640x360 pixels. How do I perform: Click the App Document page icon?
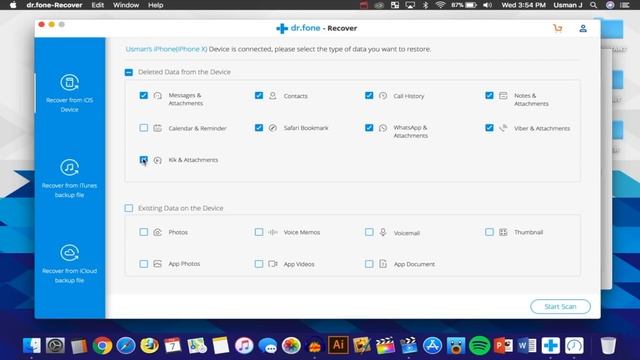[x=383, y=264]
